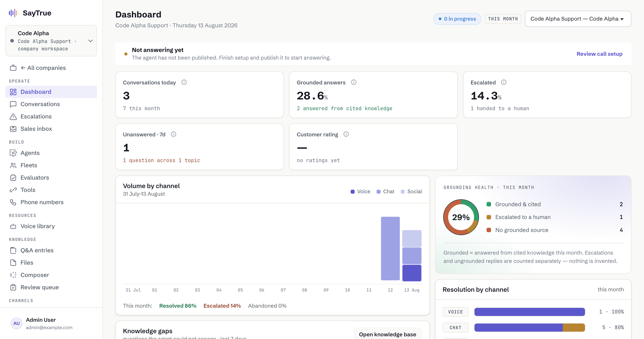644x339 pixels.
Task: Click the Evaluators checkmark icon
Action: click(x=13, y=178)
